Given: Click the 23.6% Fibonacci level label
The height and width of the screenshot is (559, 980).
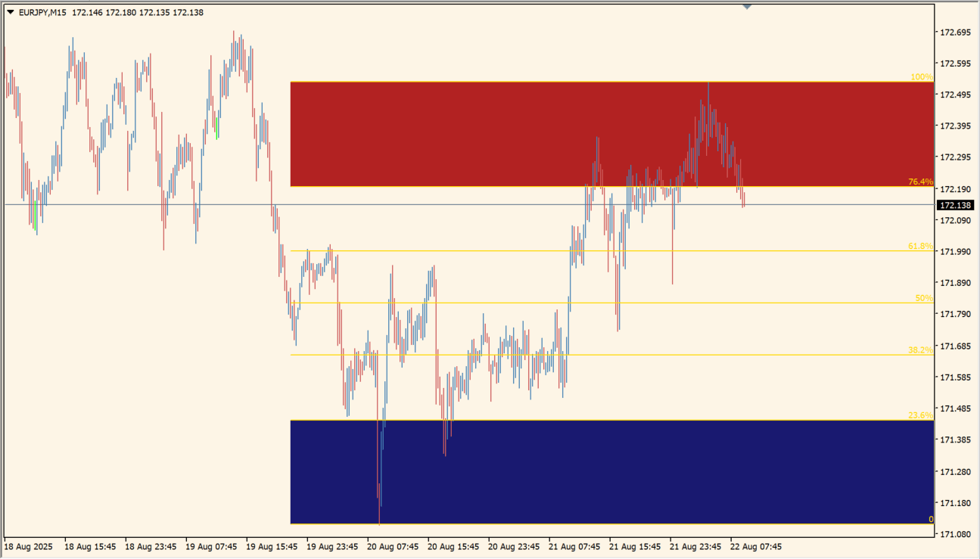Looking at the screenshot, I should (920, 415).
